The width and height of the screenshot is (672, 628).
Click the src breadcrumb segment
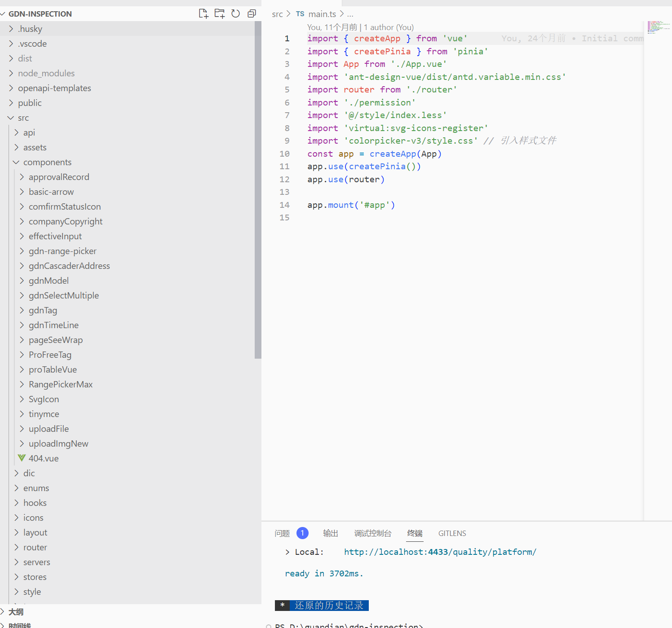pos(277,14)
